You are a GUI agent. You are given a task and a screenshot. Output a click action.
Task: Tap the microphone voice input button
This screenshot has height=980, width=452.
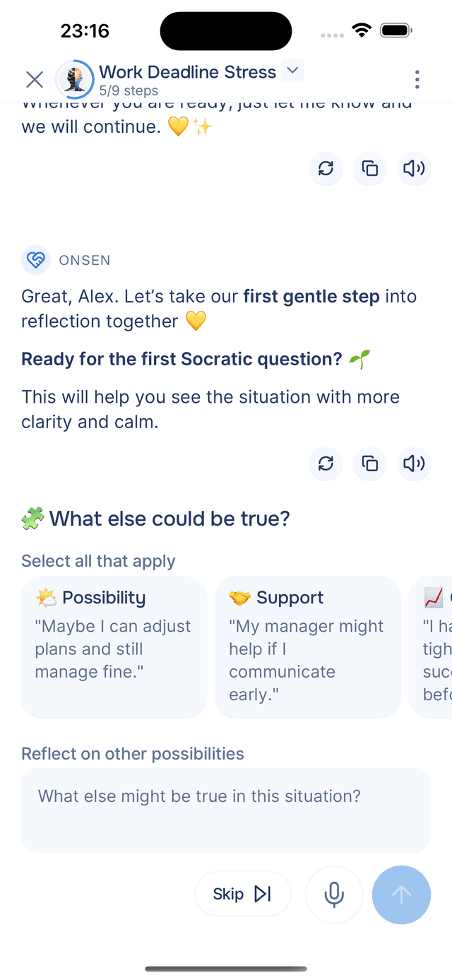click(334, 895)
